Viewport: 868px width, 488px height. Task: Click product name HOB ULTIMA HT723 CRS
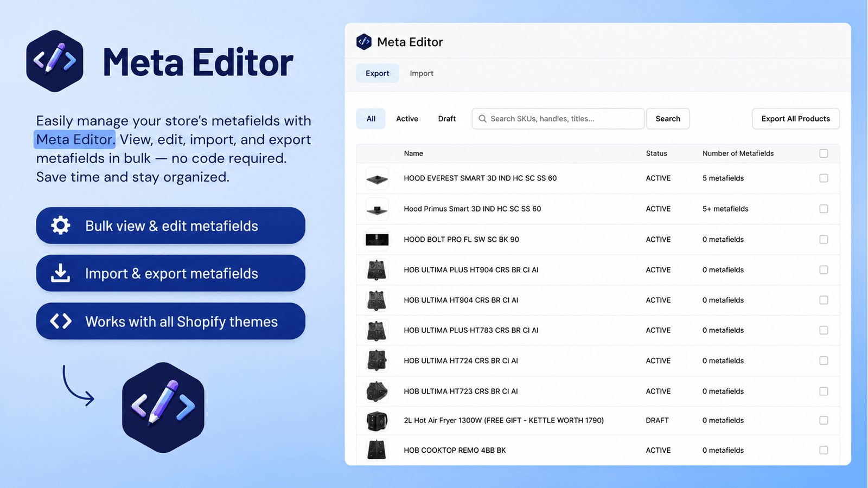point(461,391)
